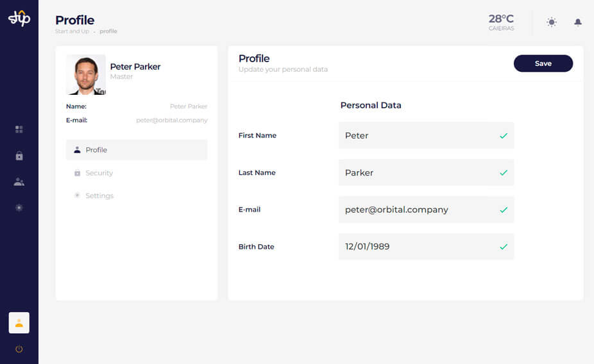Screen dimensions: 594x364
Task: Open the dashboard grid icon in sidebar
Action: (19, 129)
